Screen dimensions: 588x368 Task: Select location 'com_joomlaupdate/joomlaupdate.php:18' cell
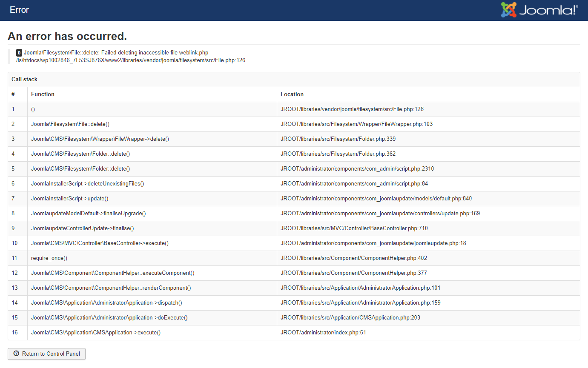click(428, 243)
